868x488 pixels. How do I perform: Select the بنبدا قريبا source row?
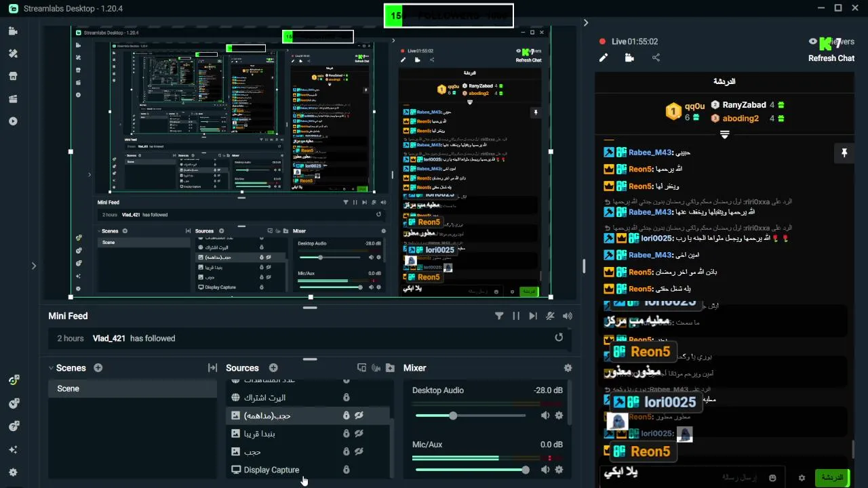pyautogui.click(x=309, y=434)
